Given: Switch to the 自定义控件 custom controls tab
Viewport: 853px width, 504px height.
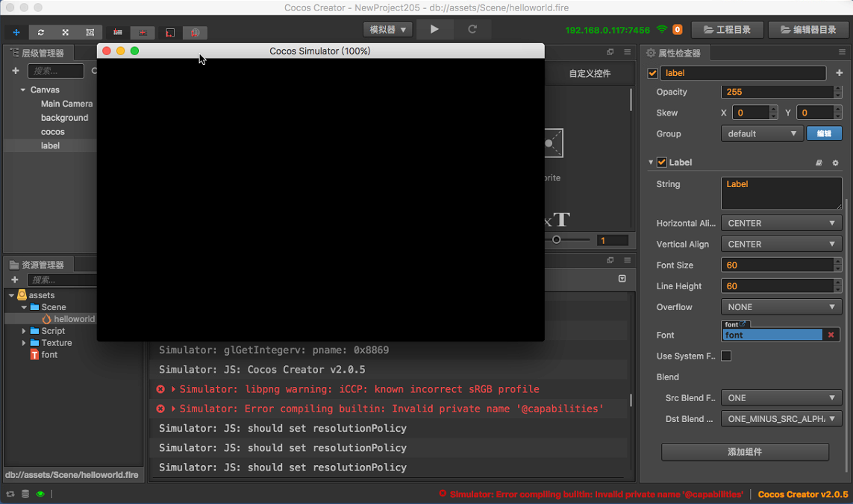Looking at the screenshot, I should coord(590,73).
